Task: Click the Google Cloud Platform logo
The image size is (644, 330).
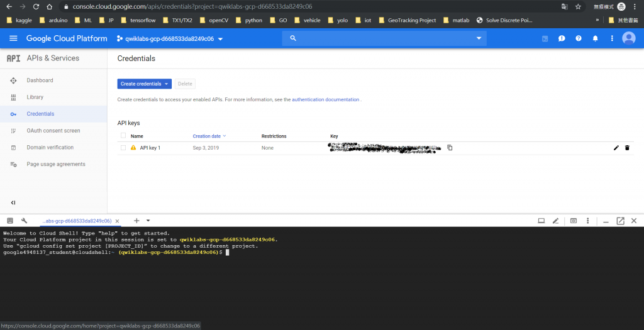Action: [67, 38]
